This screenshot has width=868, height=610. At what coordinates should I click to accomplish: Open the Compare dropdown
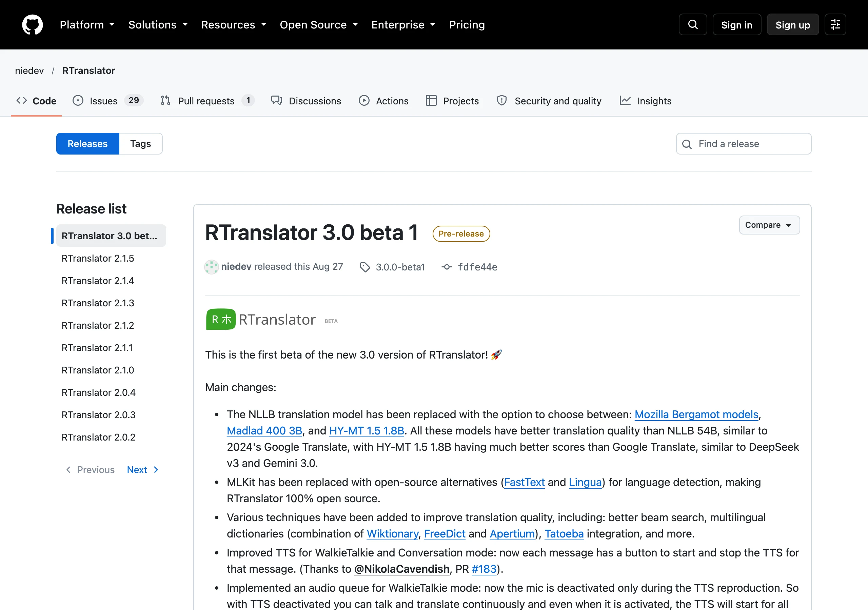tap(769, 225)
